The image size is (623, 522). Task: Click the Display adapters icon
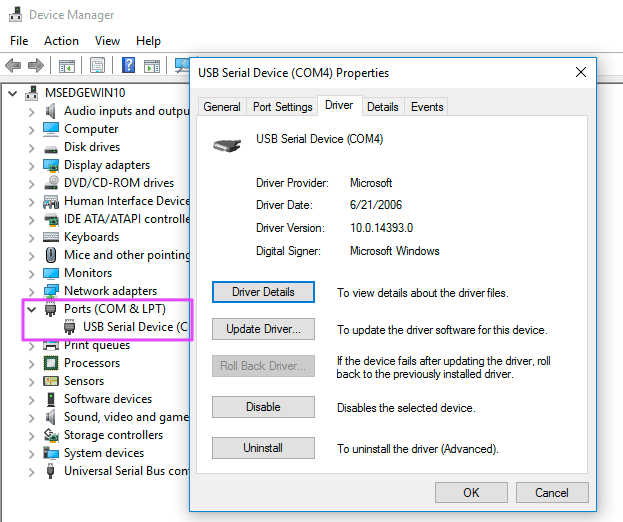point(51,165)
